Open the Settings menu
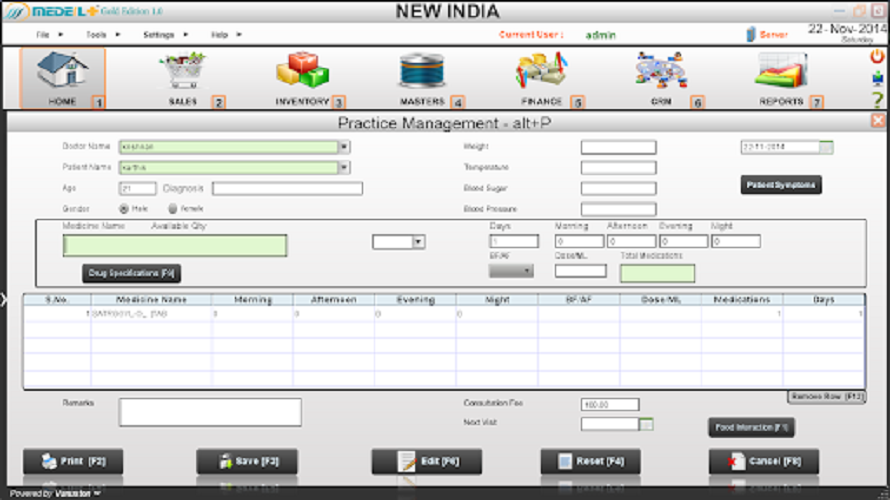 [158, 35]
